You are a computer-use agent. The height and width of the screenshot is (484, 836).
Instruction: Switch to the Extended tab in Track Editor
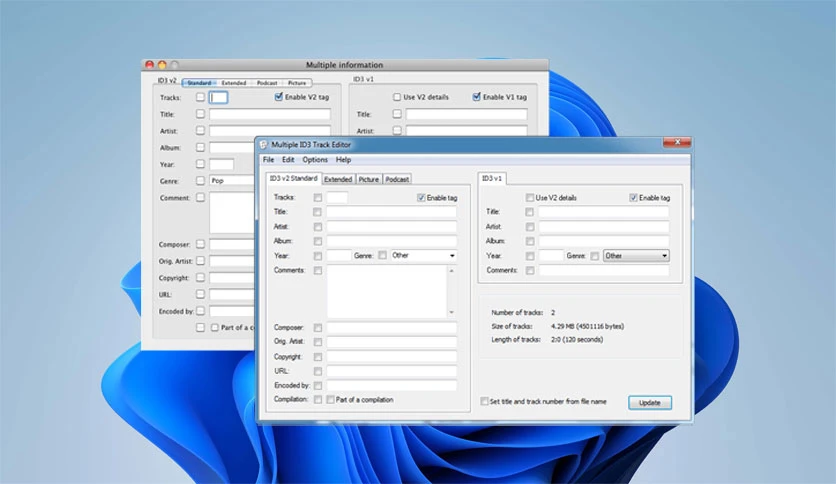click(x=338, y=180)
